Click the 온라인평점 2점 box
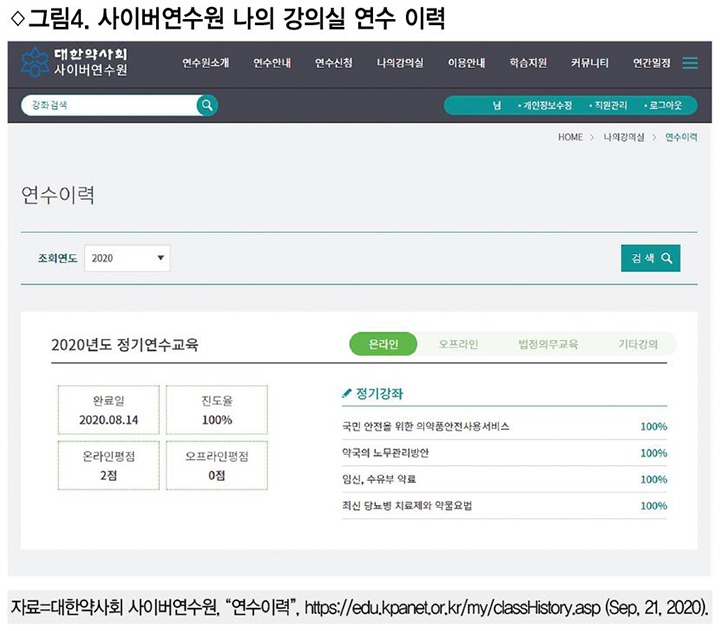This screenshot has height=631, width=720. coord(108,465)
